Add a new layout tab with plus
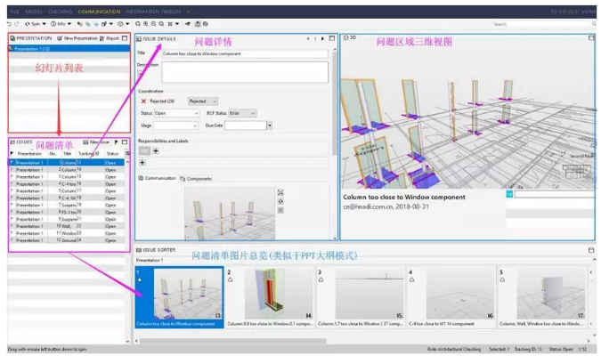Screen dimensions: 601x364 tap(188, 12)
